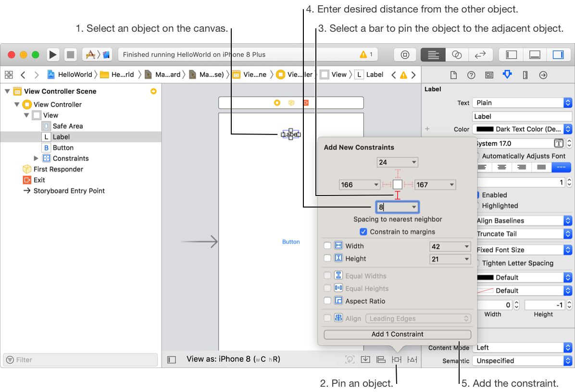Hide the document outline with bottom toggle
Viewport: 575px width, 392px height.
[172, 360]
